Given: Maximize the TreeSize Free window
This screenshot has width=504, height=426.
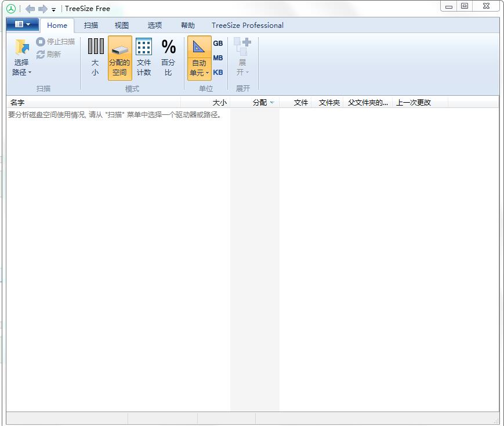Looking at the screenshot, I should tap(465, 6).
